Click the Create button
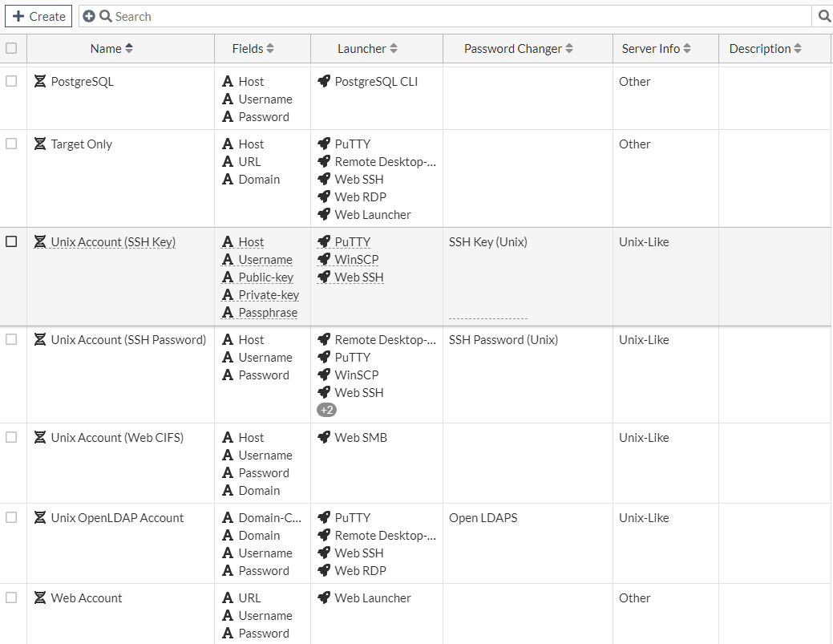 click(38, 17)
